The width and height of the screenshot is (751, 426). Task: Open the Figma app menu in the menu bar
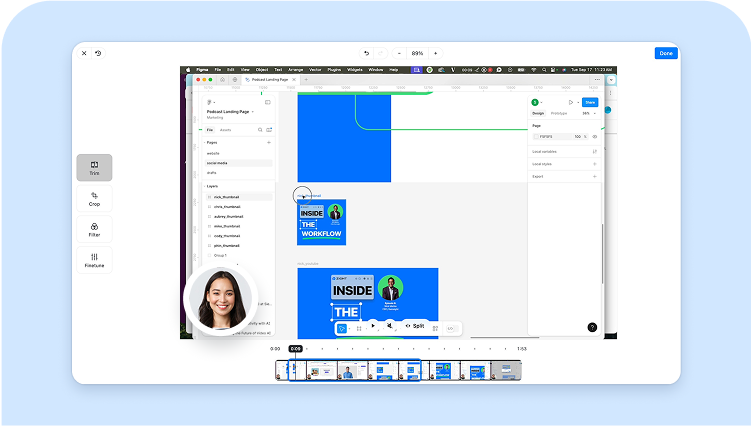coord(202,70)
